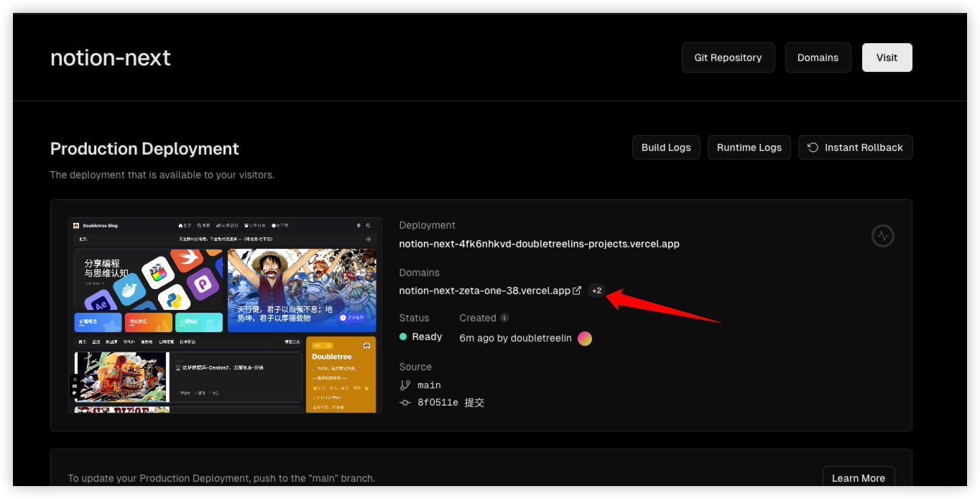Open commit 8f0511e 提交
Screen dimensions: 980x499
coord(451,403)
